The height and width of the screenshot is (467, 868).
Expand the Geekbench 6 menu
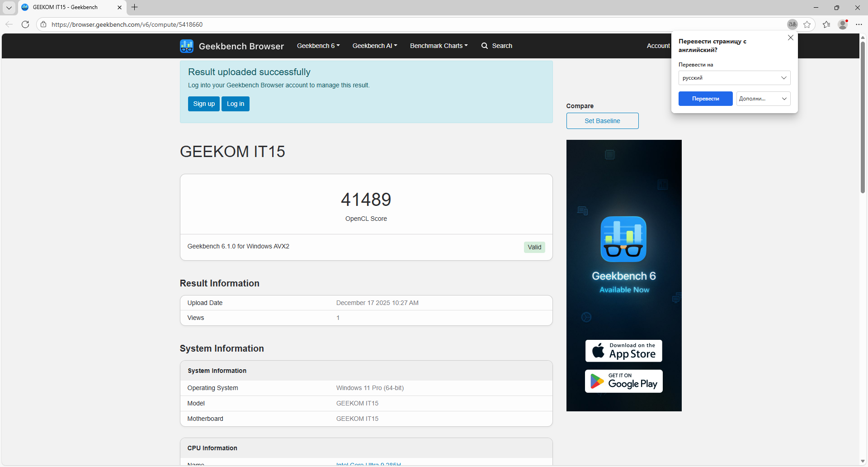tap(318, 46)
